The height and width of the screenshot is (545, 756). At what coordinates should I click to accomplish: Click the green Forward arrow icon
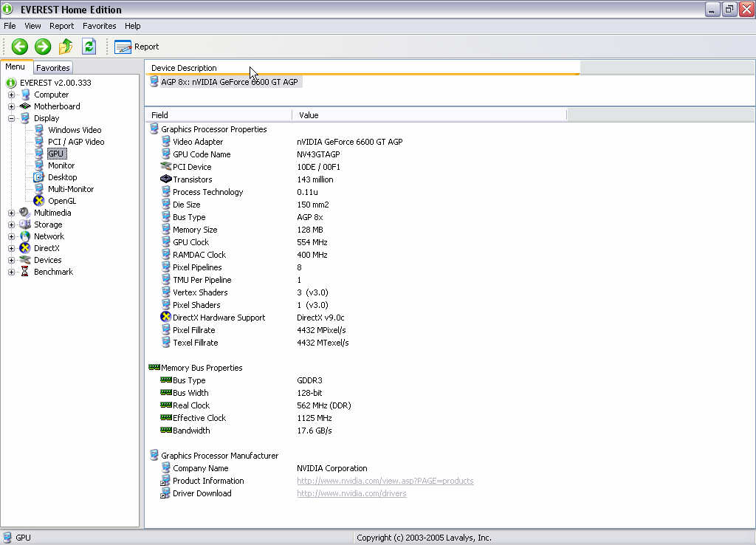pyautogui.click(x=43, y=47)
